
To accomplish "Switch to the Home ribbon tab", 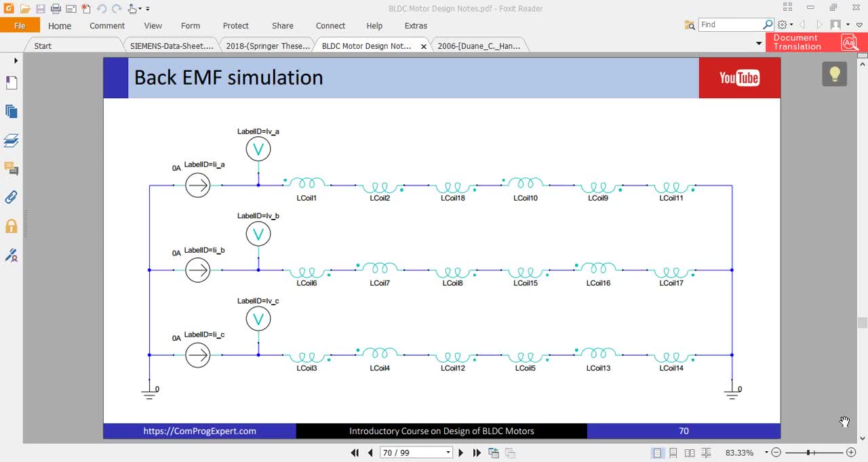I will tap(60, 26).
